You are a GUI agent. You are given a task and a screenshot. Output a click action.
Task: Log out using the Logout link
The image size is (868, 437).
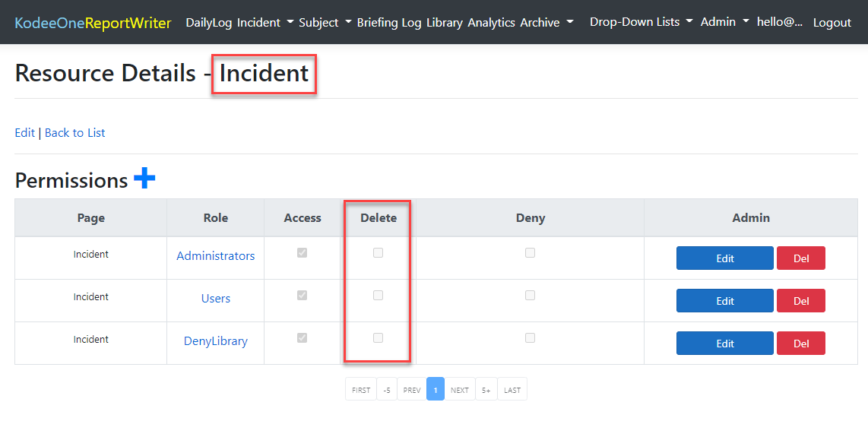pos(832,23)
